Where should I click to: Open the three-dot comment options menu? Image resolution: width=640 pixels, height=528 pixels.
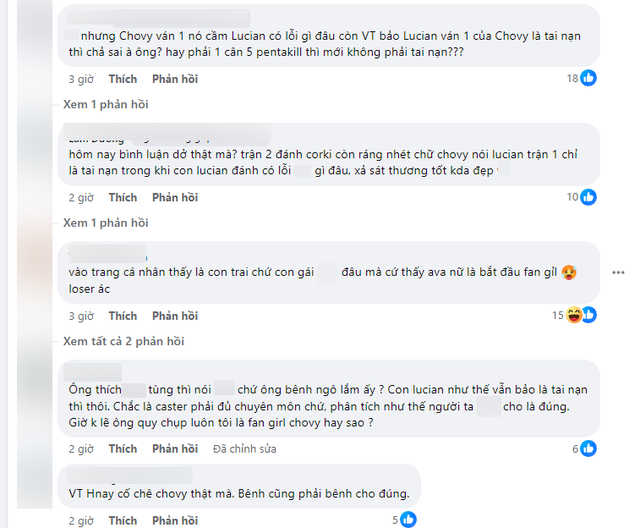621,271
